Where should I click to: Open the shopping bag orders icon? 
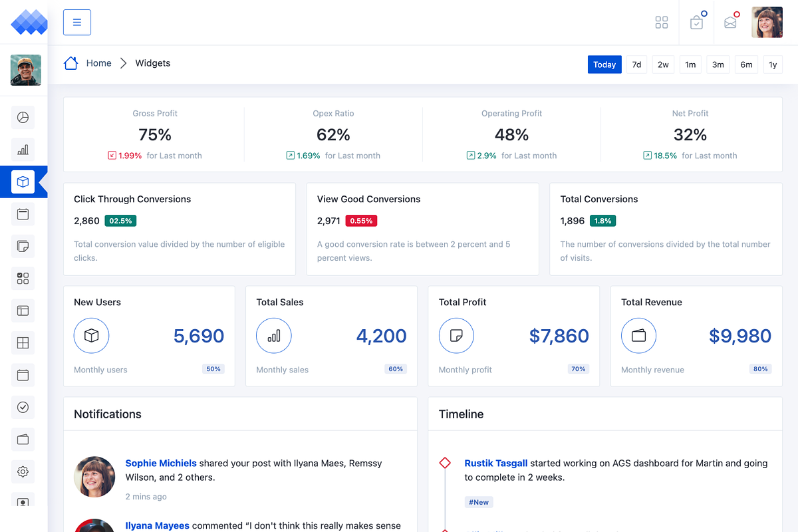click(696, 23)
